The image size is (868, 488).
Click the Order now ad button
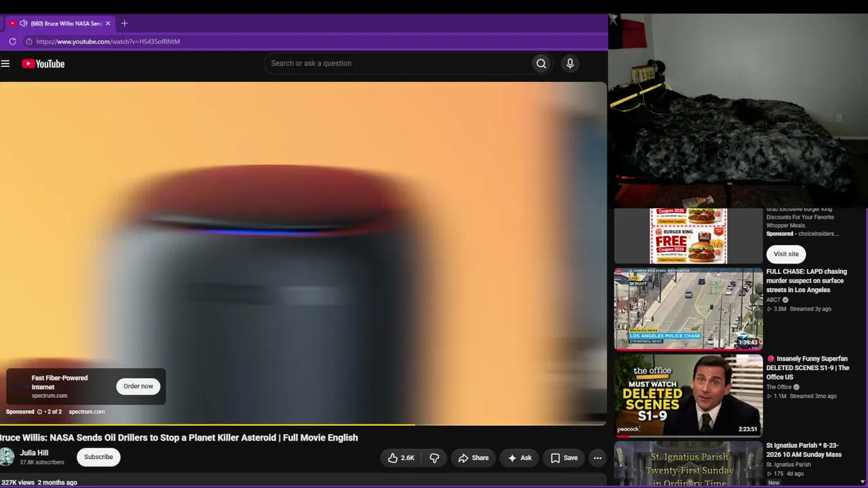(x=138, y=386)
